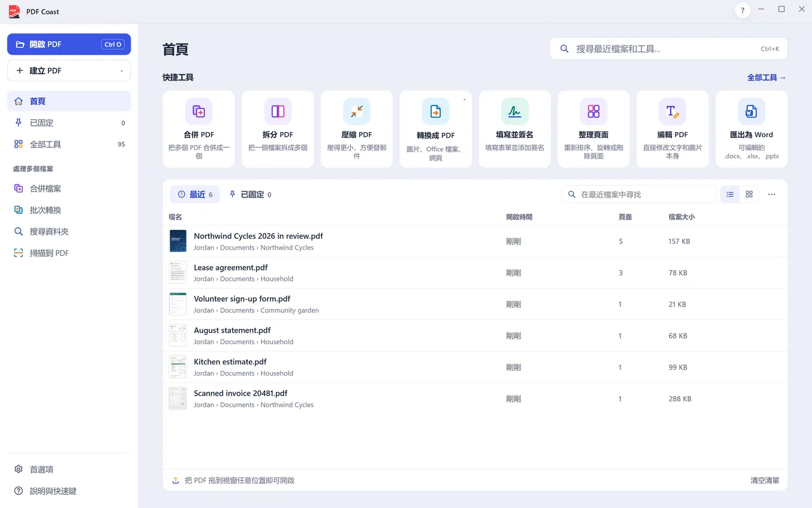The height and width of the screenshot is (508, 812).
Task: Select Volunteer sign-up form.pdf row
Action: [x=475, y=304]
